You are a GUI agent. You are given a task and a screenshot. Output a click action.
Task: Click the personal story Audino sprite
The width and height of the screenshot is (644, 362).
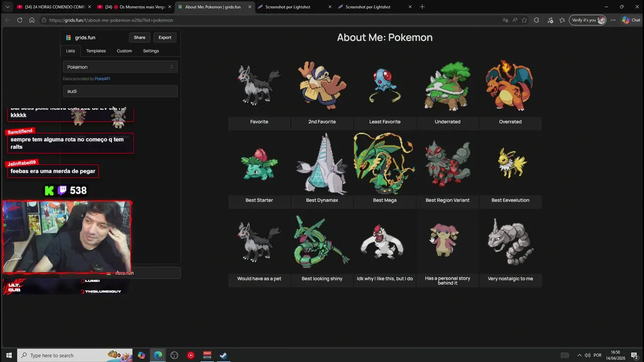coord(445,241)
